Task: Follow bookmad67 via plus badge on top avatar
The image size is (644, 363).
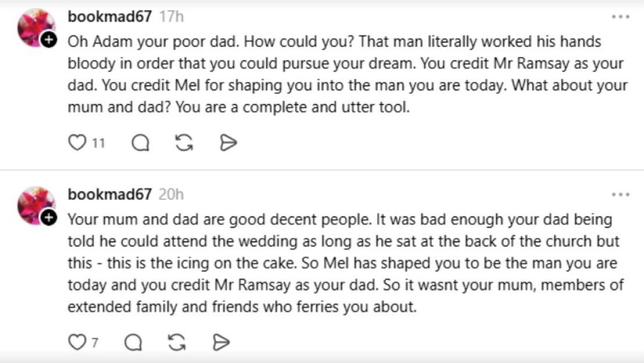Action: (49, 40)
